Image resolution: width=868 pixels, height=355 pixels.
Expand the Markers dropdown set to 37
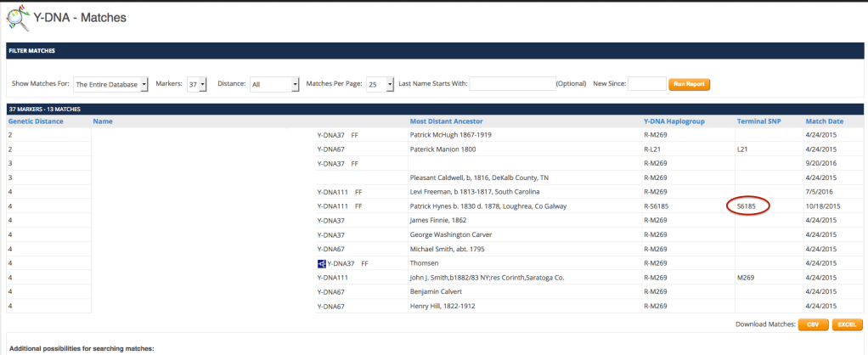click(197, 84)
